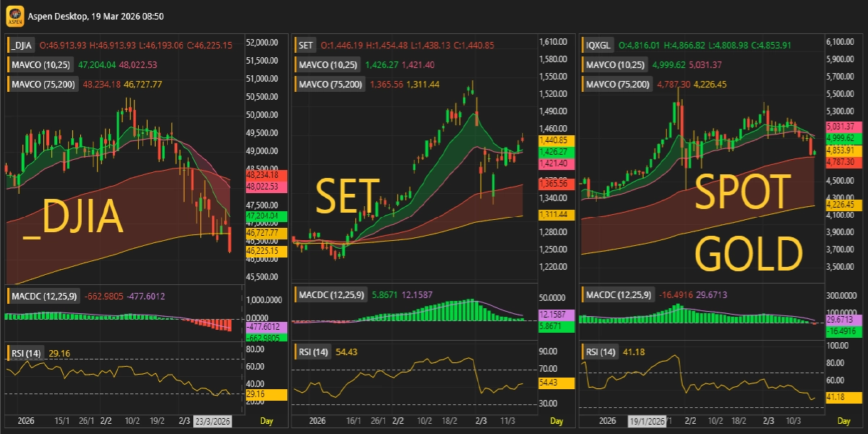This screenshot has width=868, height=434.
Task: Click RSI (14) label on gold chart
Action: coord(602,352)
